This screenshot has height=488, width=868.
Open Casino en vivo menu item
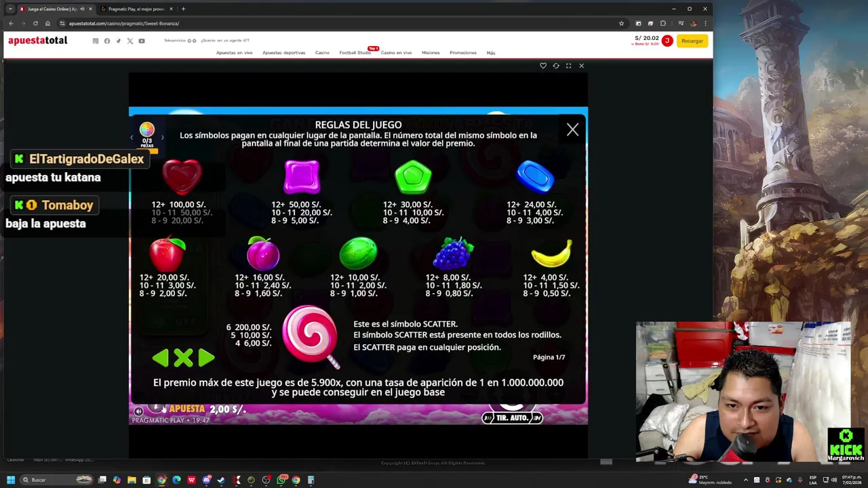point(396,53)
